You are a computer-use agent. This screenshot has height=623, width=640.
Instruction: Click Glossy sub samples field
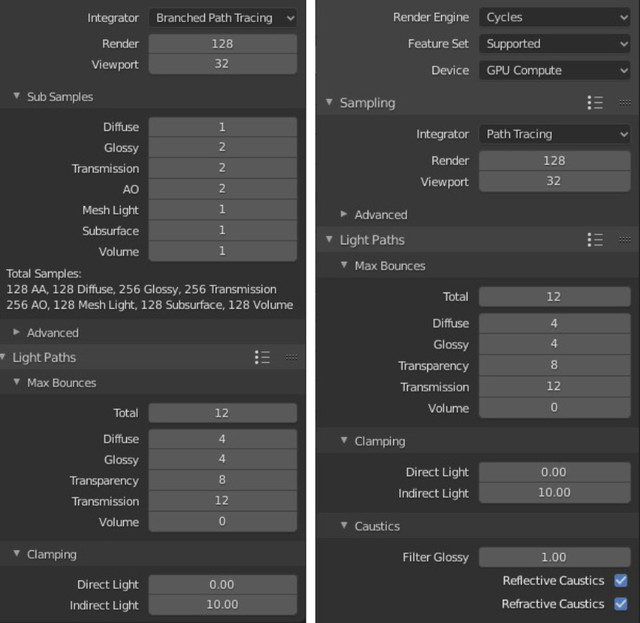pyautogui.click(x=222, y=147)
